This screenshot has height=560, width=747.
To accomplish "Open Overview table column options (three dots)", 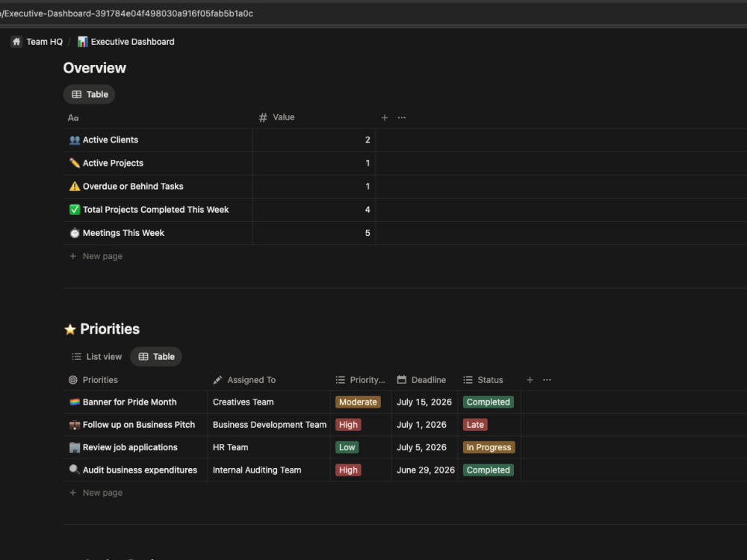I will click(402, 118).
